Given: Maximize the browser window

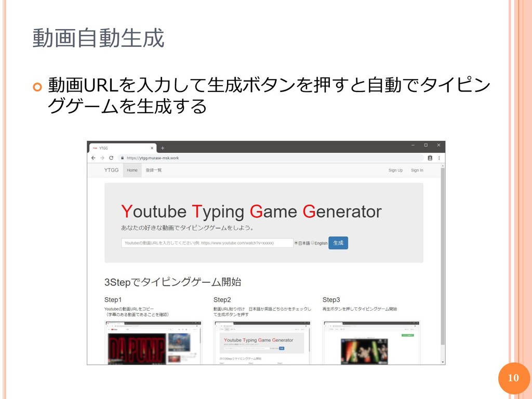Looking at the screenshot, I should [x=426, y=145].
